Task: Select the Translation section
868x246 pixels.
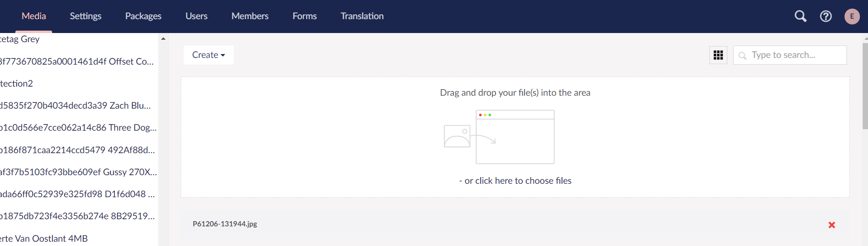Action: coord(362,16)
